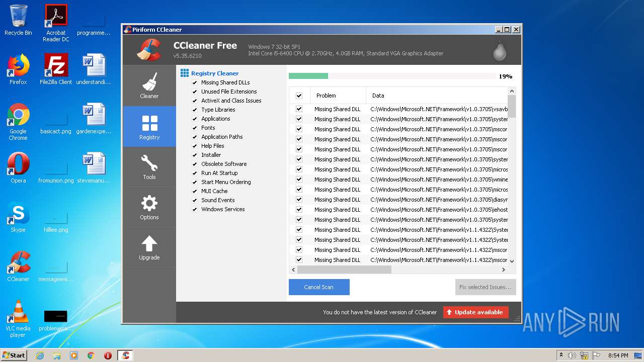Image resolution: width=644 pixels, height=362 pixels.
Task: Uncheck Application Paths option
Action: pyautogui.click(x=194, y=137)
